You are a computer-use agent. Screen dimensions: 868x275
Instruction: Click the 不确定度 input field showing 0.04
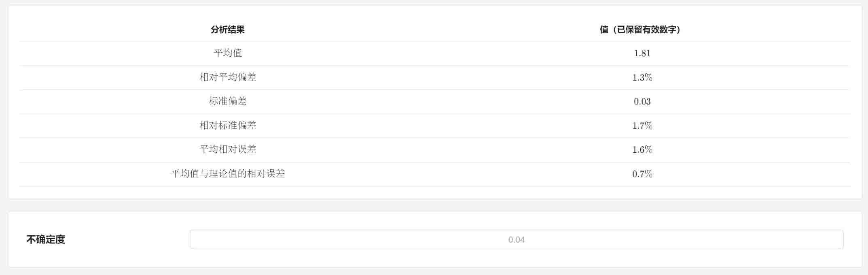coord(516,239)
